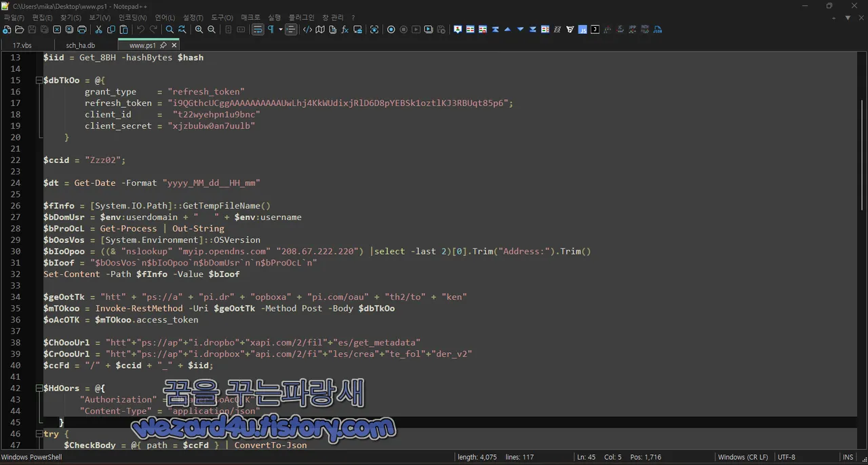Open dropdown arrow beside pilcrow icon
This screenshot has width=868, height=465.
click(x=280, y=30)
